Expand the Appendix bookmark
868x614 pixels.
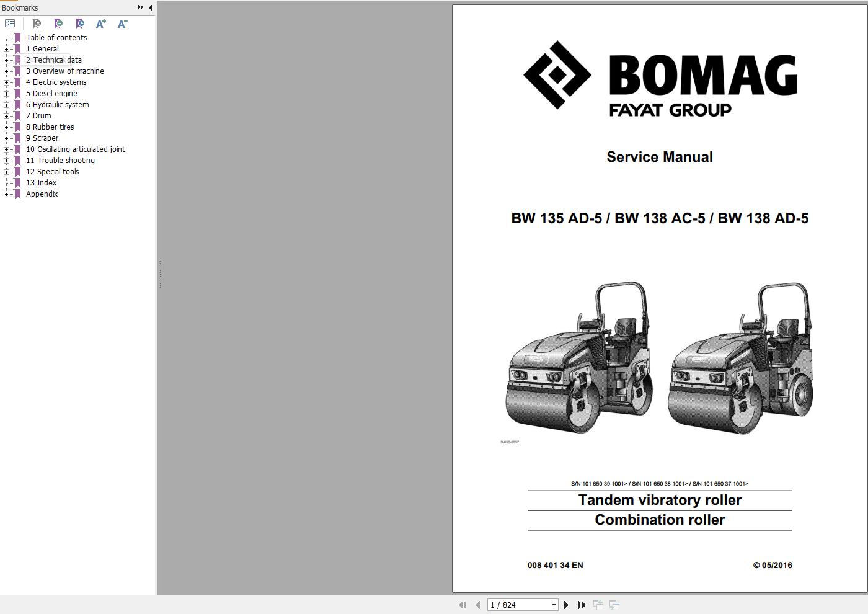[x=7, y=194]
